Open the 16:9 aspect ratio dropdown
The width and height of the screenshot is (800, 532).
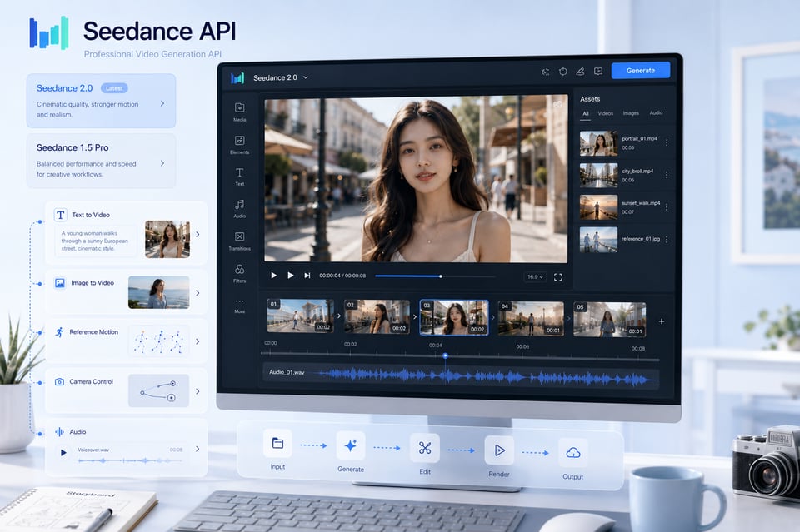[x=535, y=276]
